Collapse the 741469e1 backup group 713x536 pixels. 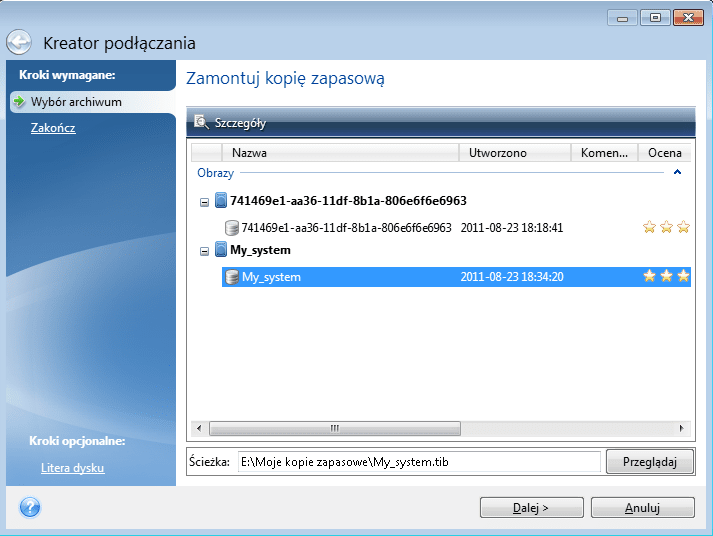tap(205, 202)
